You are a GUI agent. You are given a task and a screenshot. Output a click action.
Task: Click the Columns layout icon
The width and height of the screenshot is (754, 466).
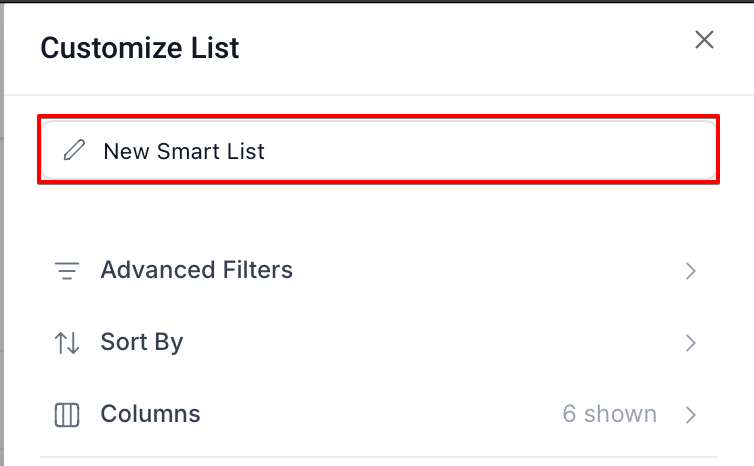click(x=67, y=415)
